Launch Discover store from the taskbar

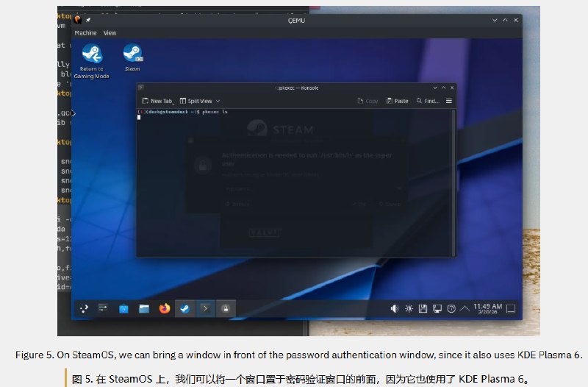click(x=123, y=308)
